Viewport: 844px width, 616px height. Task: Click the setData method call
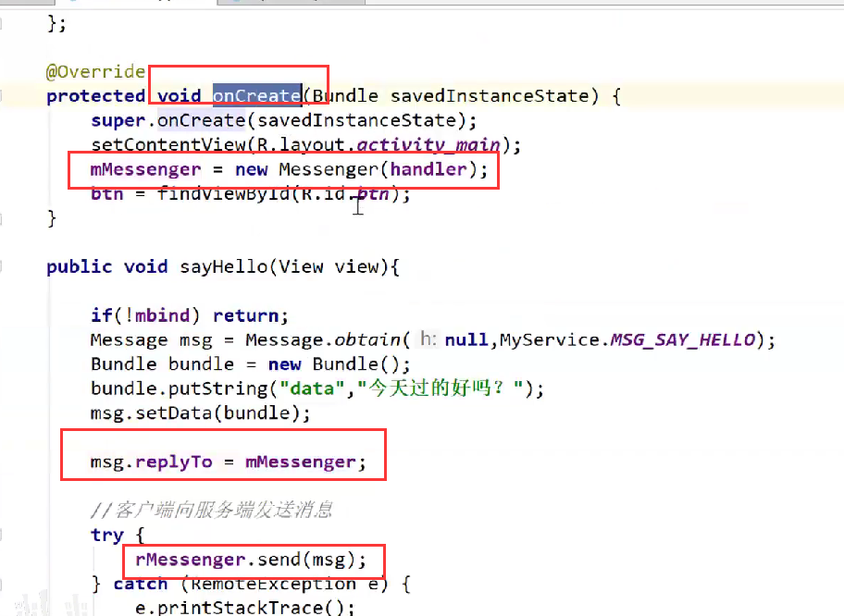[x=174, y=413]
